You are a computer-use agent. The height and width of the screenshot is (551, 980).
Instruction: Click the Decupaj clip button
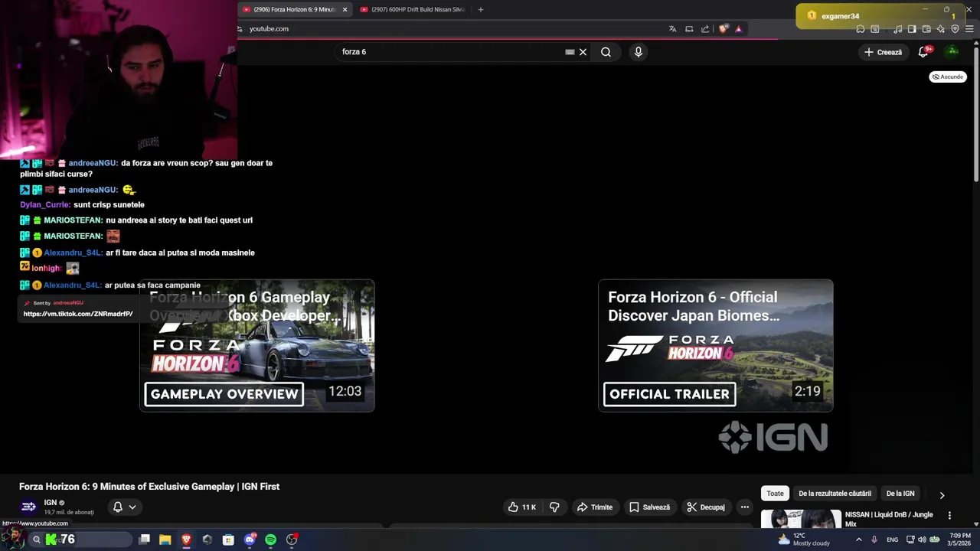coord(705,507)
